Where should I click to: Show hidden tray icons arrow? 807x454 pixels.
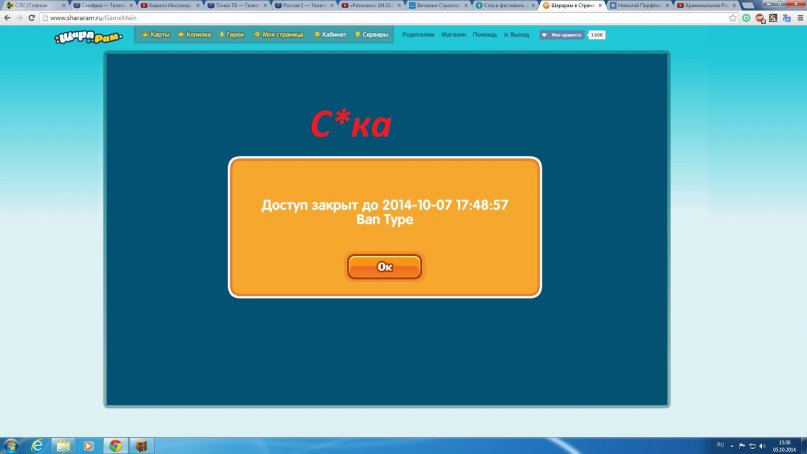point(732,446)
